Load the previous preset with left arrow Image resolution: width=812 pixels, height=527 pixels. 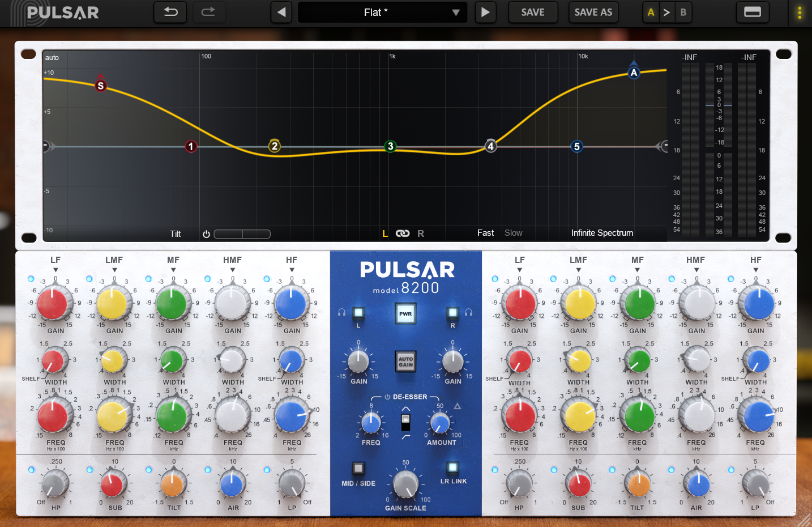coord(281,12)
